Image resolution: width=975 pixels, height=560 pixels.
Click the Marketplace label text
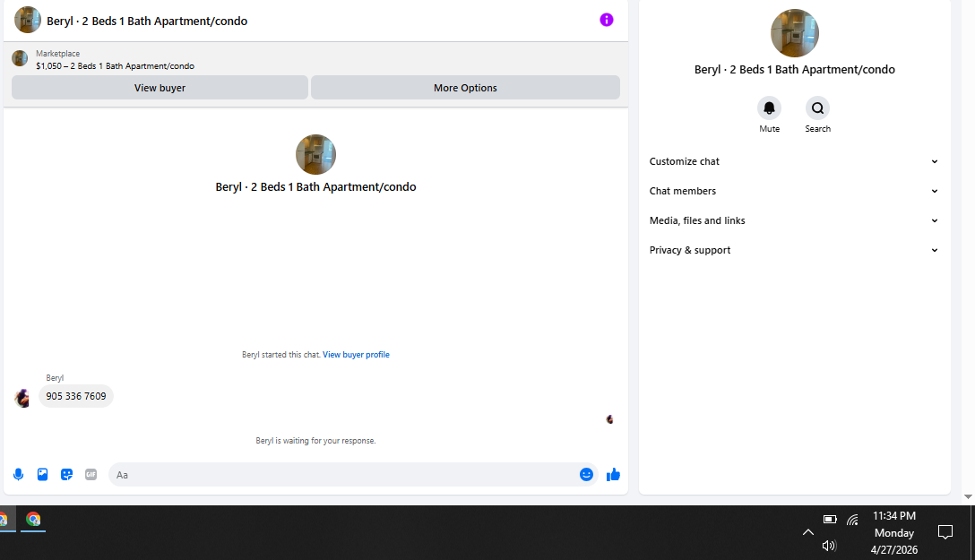point(58,54)
